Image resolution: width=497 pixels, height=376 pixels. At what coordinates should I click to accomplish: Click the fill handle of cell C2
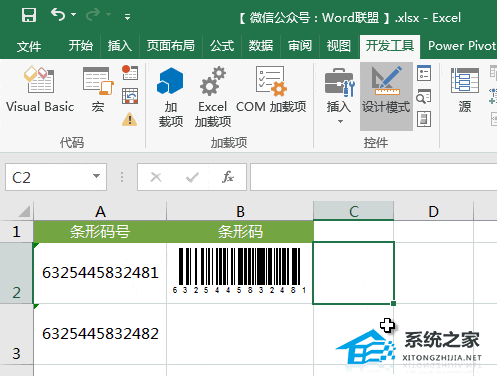394,303
